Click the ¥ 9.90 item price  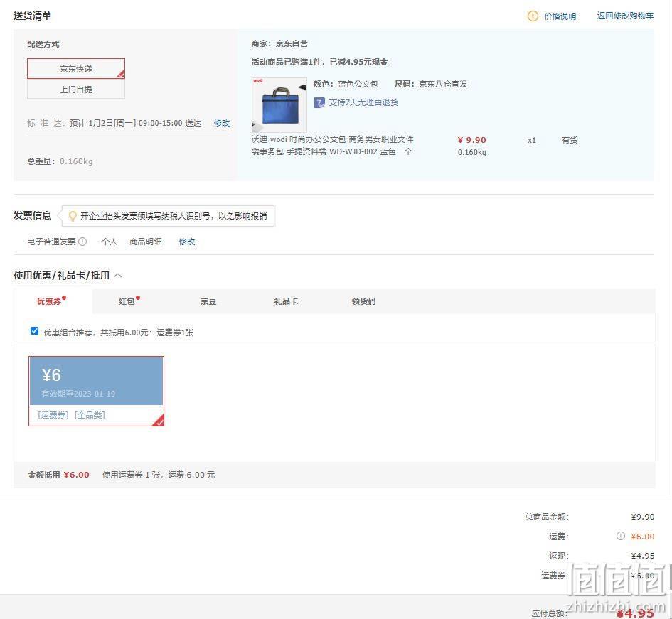(472, 140)
